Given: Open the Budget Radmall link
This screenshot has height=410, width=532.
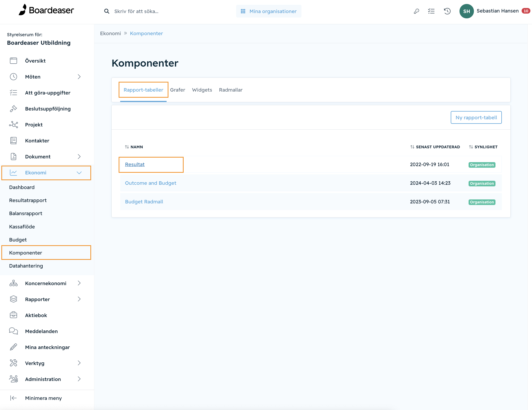Looking at the screenshot, I should (144, 202).
